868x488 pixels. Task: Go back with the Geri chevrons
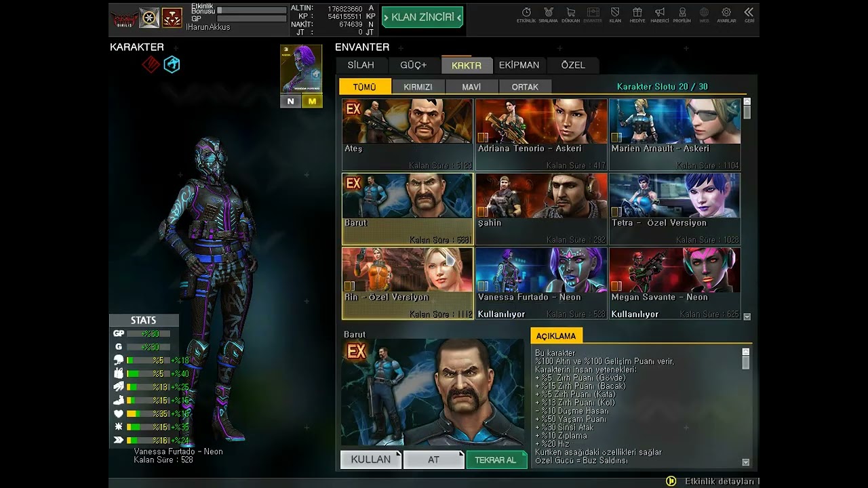[749, 12]
